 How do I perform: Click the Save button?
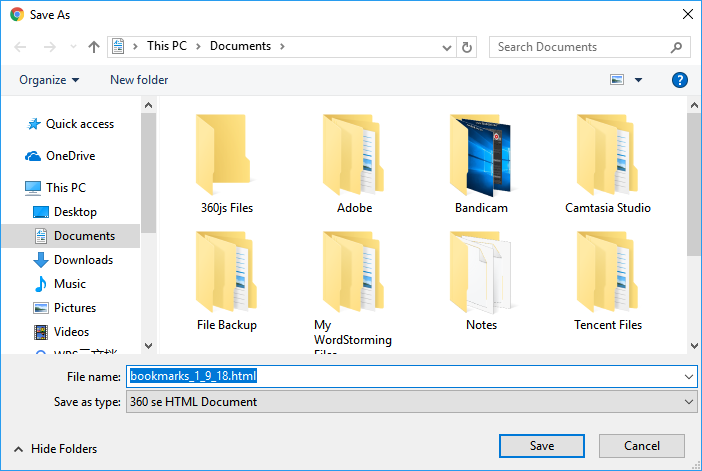[542, 446]
